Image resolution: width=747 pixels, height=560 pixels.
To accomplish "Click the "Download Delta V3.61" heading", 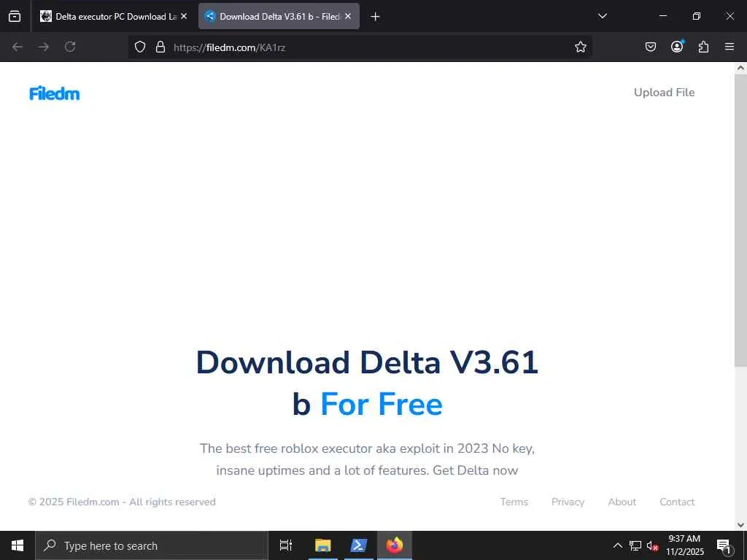I will (x=368, y=362).
